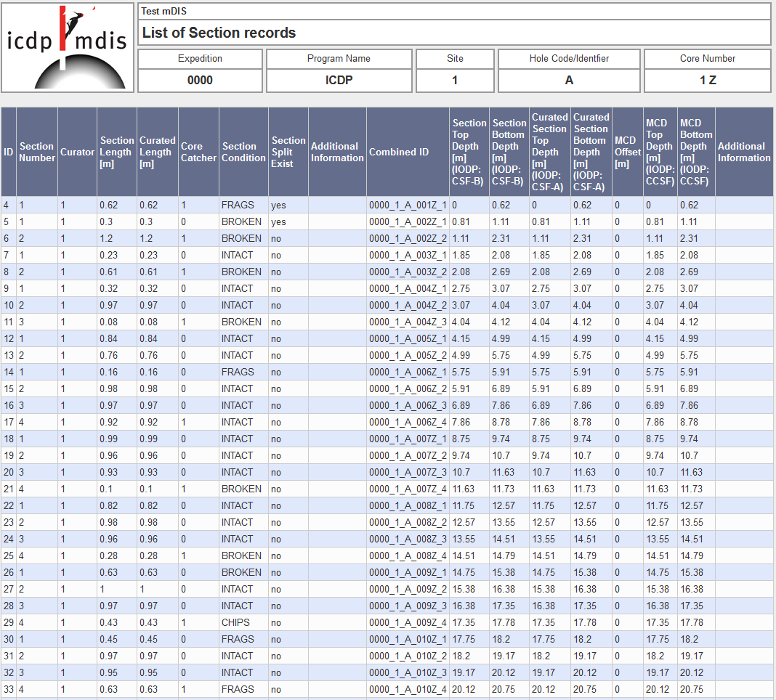Screen dimensions: 776x700
Task: Click the Program Name value ICDP
Action: point(339,80)
